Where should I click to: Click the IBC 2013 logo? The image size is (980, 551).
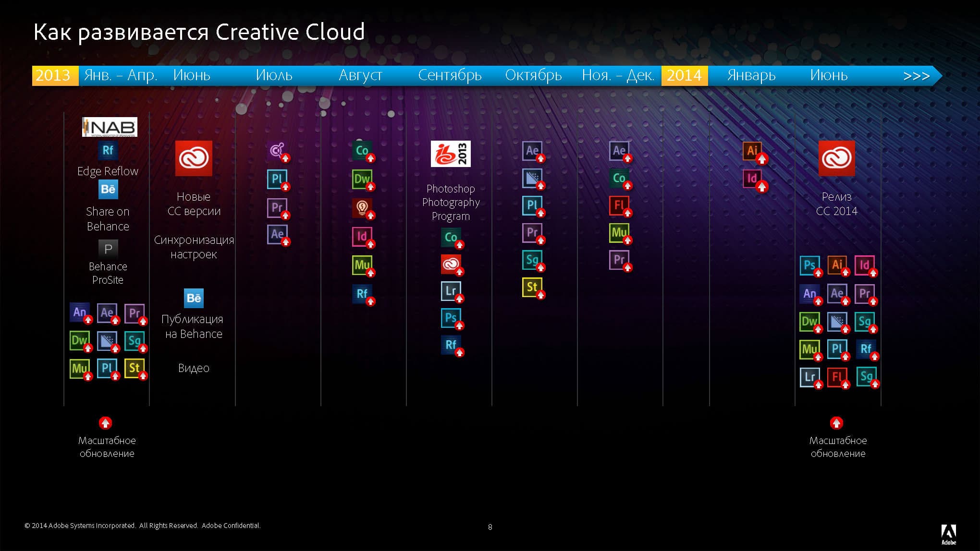[x=451, y=154]
